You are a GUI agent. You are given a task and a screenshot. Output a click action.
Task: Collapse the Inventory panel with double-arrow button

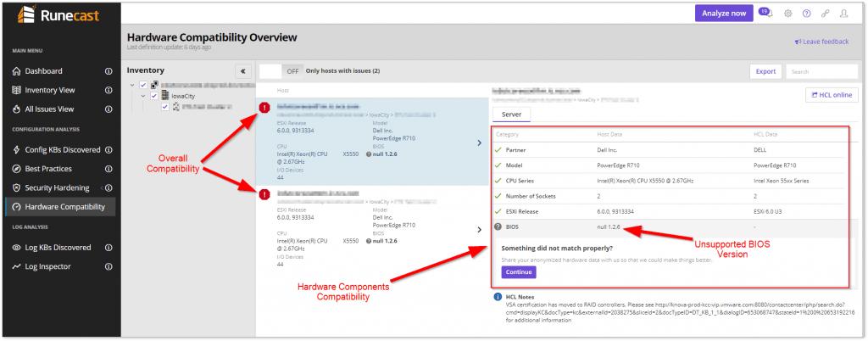pos(243,71)
